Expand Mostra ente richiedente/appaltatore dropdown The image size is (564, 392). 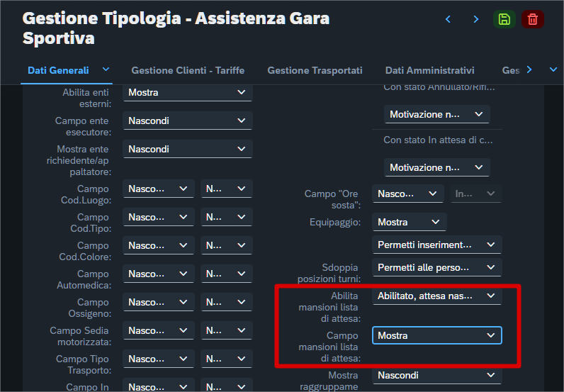coord(188,149)
